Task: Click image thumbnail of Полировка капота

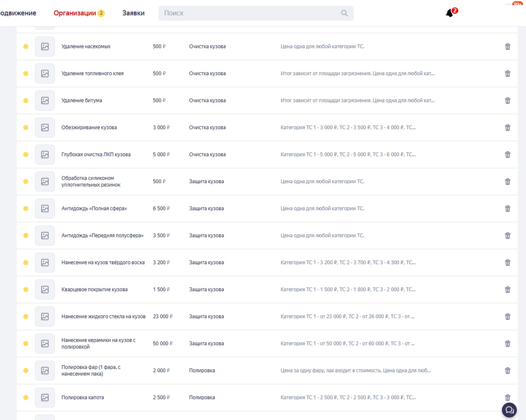Action: [45, 397]
